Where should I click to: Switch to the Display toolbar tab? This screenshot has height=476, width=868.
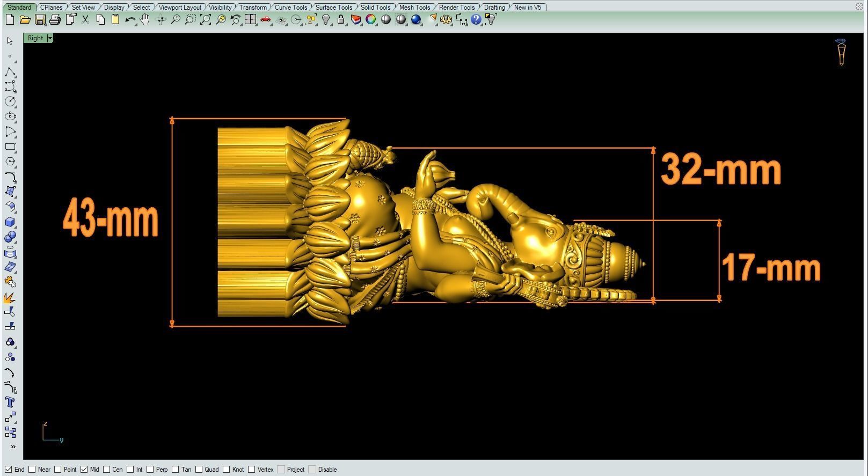pyautogui.click(x=114, y=8)
